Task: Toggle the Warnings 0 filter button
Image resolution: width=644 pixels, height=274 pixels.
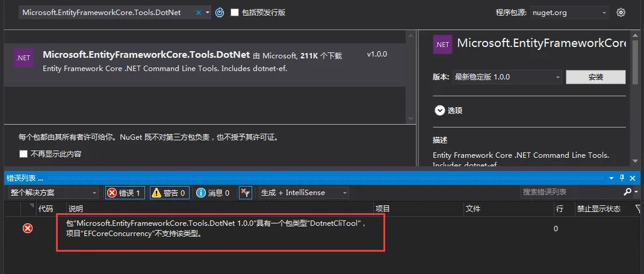Action: 170,193
